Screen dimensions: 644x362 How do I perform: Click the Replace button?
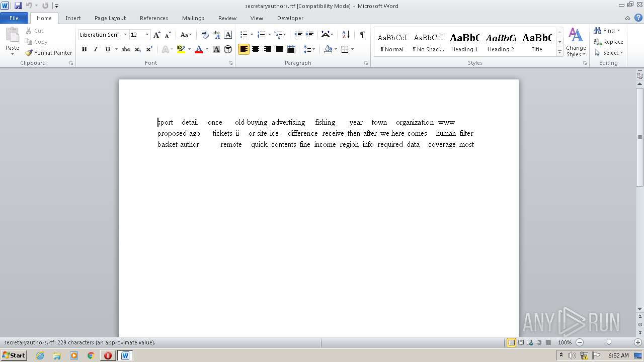tap(609, 42)
